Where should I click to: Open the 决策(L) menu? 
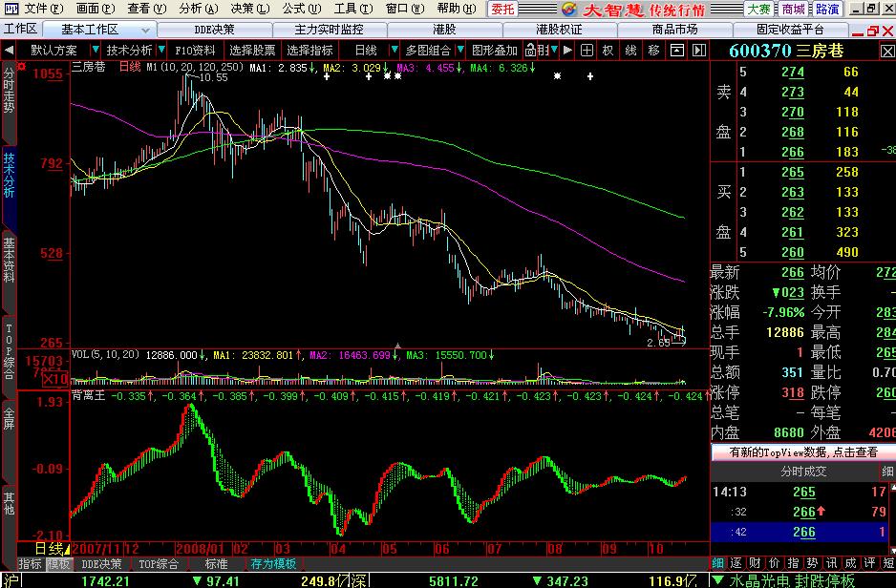[250, 9]
